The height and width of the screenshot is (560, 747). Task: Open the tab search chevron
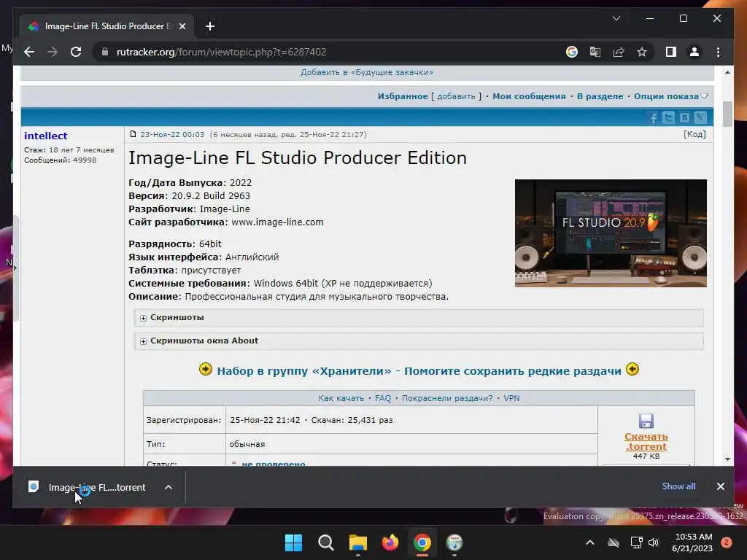point(616,18)
